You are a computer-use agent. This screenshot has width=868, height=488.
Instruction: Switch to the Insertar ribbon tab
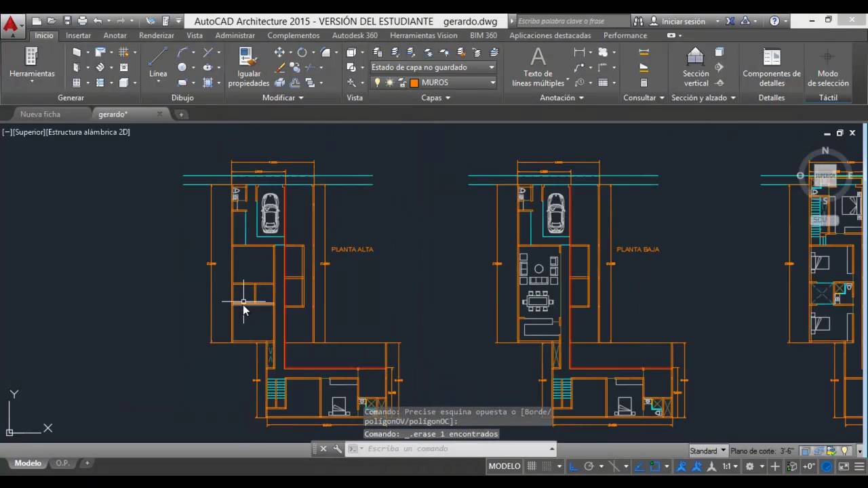78,35
